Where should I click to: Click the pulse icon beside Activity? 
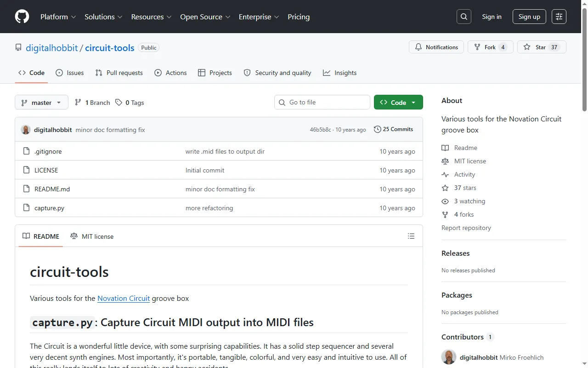pos(445,174)
